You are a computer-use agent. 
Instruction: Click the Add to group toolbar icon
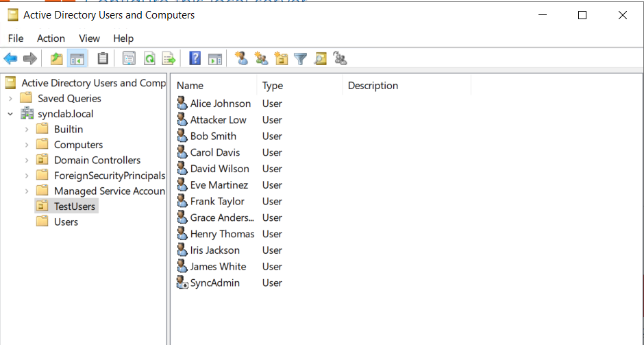[340, 59]
